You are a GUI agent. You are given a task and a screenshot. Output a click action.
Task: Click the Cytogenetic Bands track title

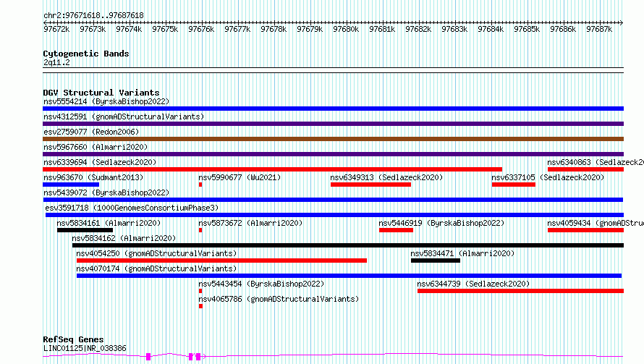tap(86, 54)
